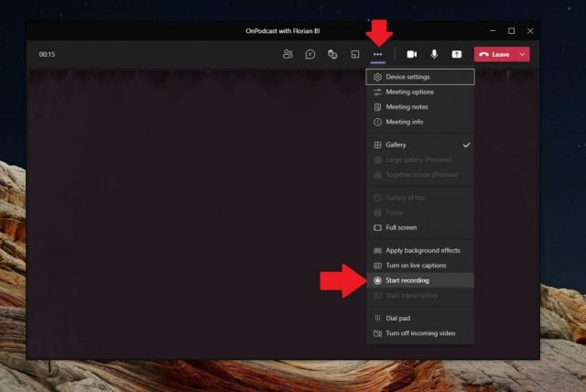Screen dimensions: 586x392
Task: Click Start recording
Action: click(420, 280)
